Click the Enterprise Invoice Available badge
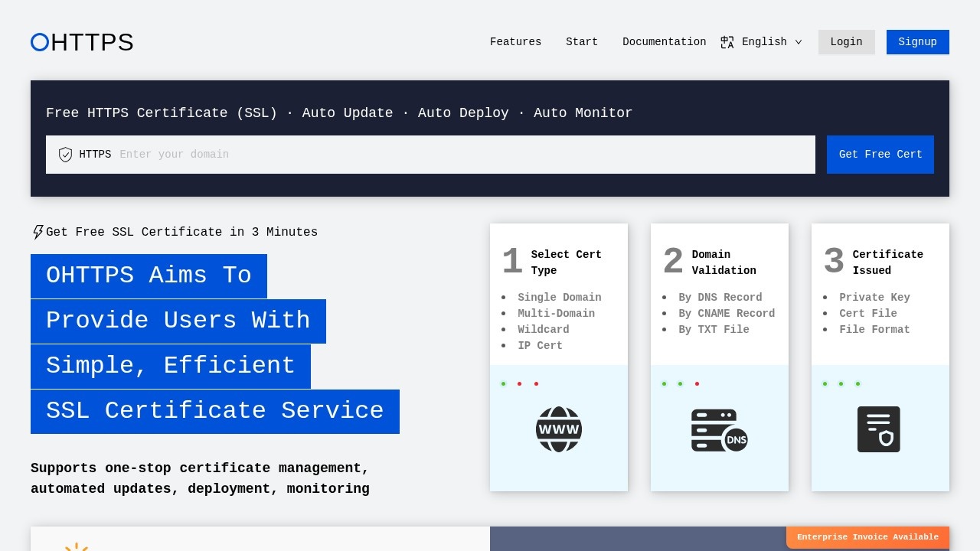 click(867, 537)
